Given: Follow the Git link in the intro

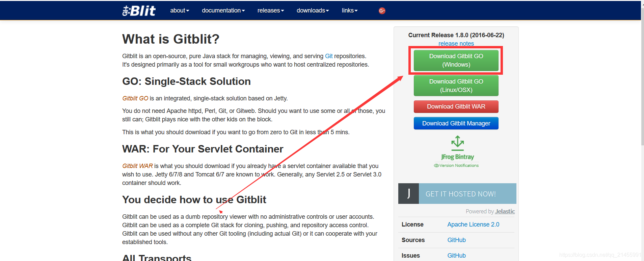Looking at the screenshot, I should coord(329,56).
